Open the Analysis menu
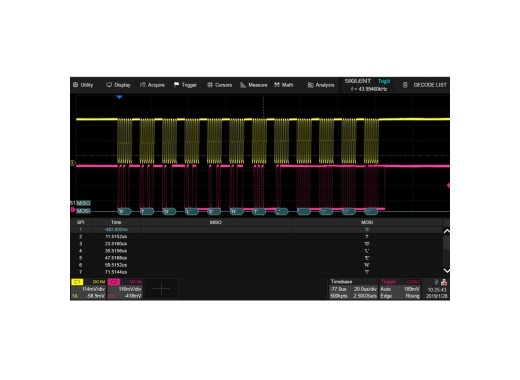520x380 pixels. 321,85
